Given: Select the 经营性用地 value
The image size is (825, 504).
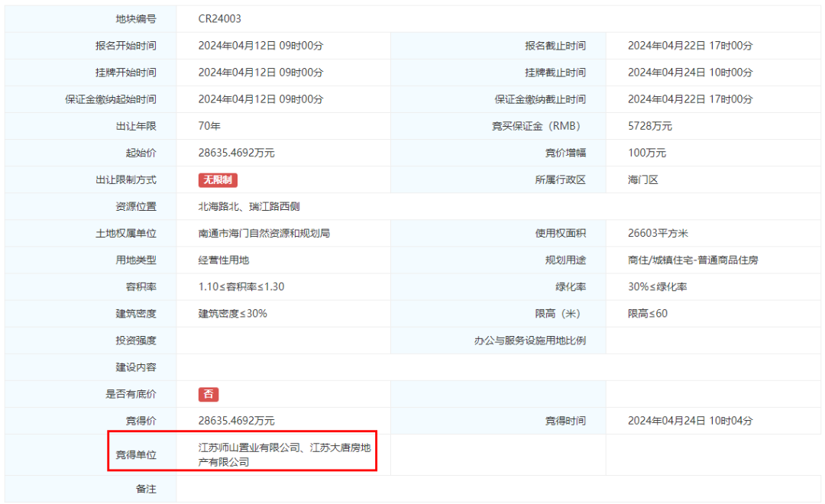Looking at the screenshot, I should coord(224,260).
